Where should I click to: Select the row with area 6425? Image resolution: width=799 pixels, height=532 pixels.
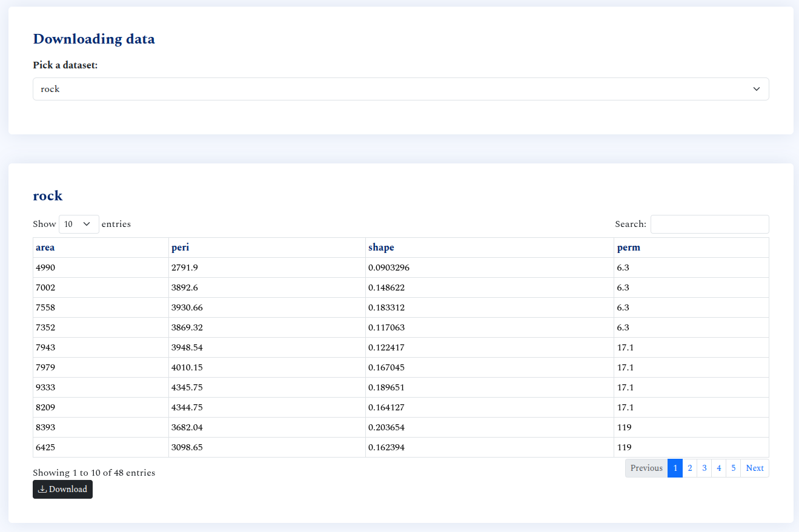[45, 447]
